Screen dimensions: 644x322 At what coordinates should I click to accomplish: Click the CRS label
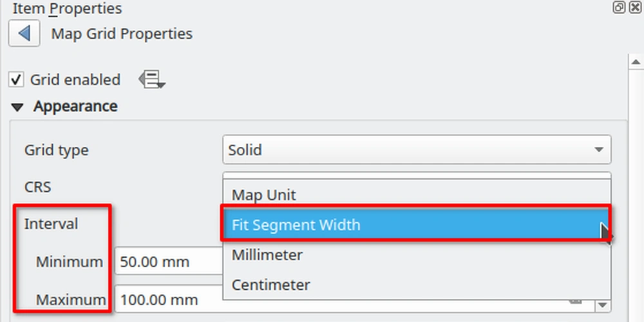point(38,187)
